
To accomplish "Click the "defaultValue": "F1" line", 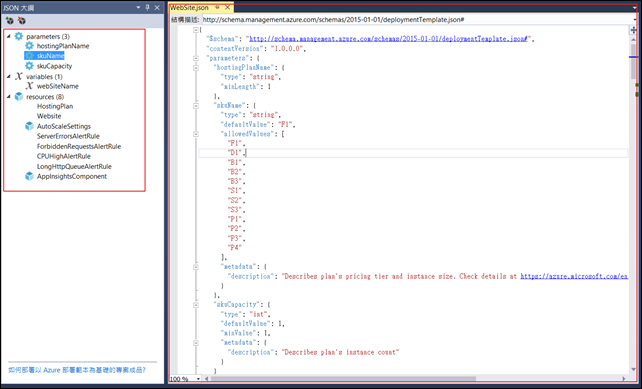I will pos(258,124).
